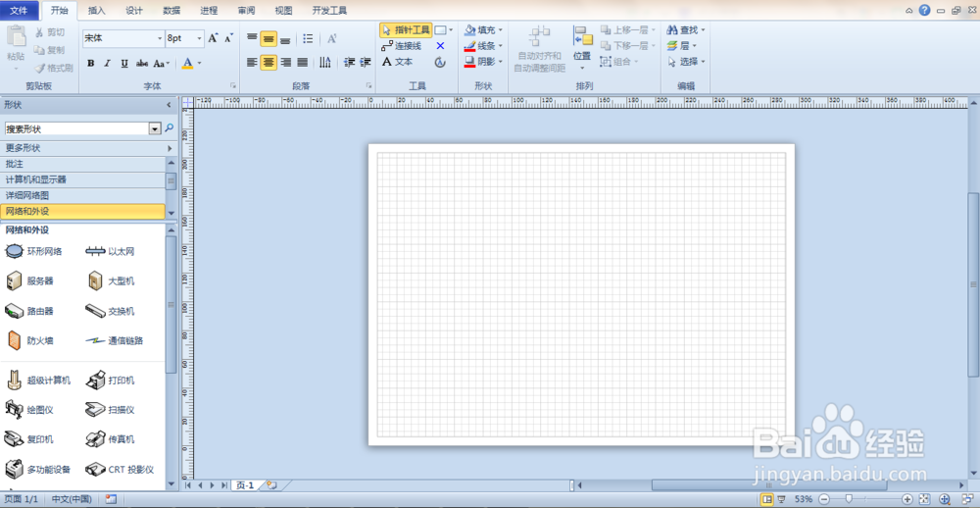Open More Shapes (更多形状)
The image size is (980, 508).
[x=89, y=148]
